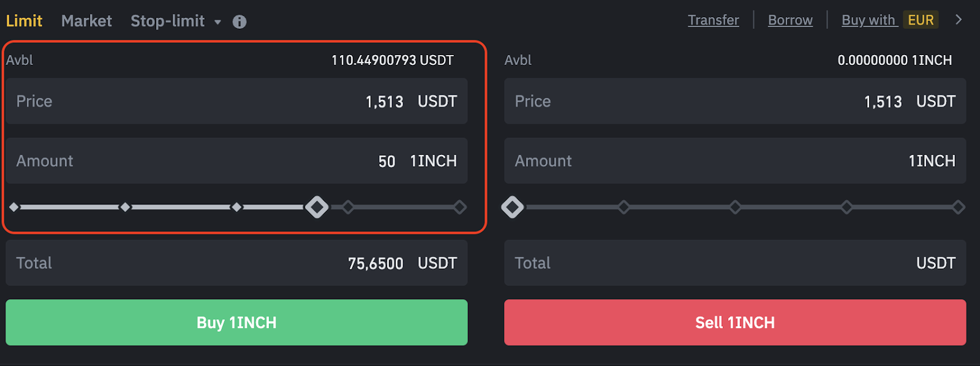
Task: Select the Limit order tab
Action: (x=24, y=21)
